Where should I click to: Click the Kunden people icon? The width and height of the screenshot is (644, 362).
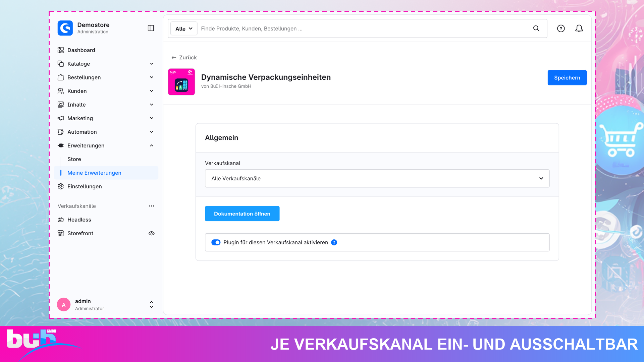[x=61, y=91]
